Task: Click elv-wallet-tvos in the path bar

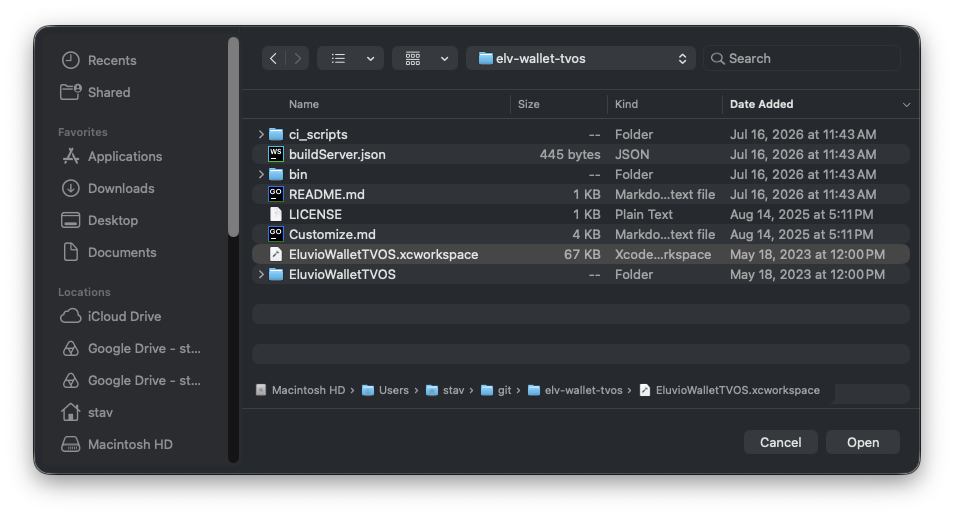Action: pos(576,390)
